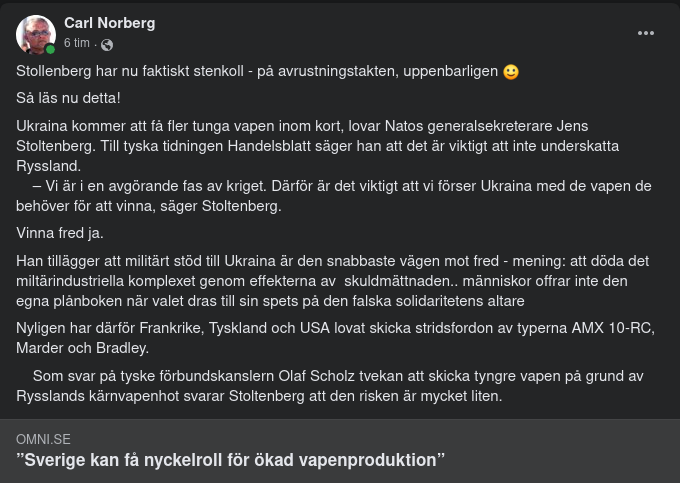Click the text "Marder och Bradley"
This screenshot has height=483, width=680.
coord(82,347)
